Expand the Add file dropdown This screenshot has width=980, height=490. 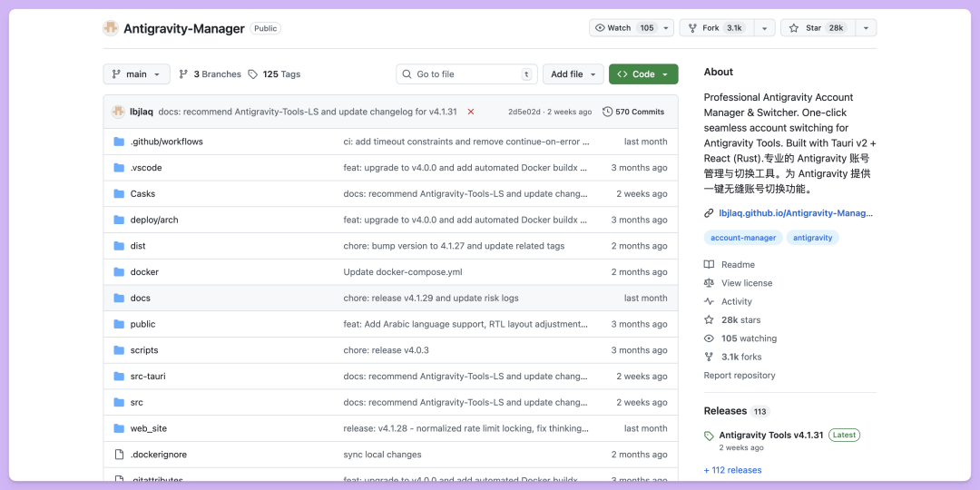tap(573, 74)
